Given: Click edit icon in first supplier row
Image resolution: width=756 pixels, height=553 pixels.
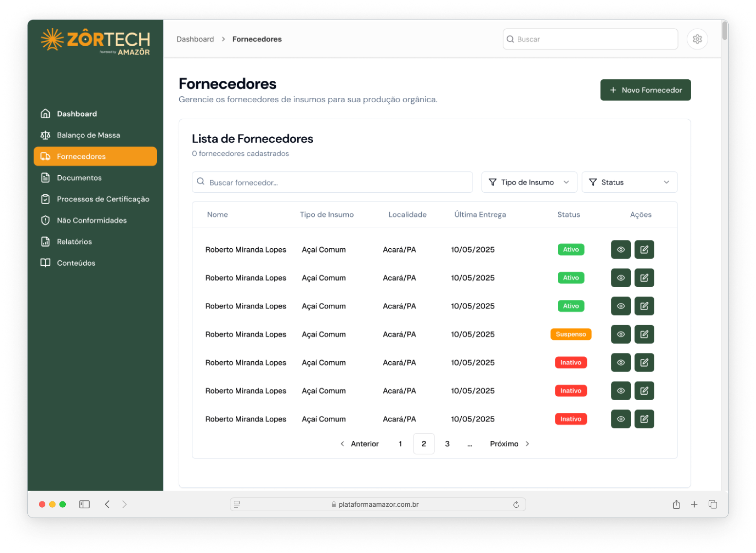Looking at the screenshot, I should point(644,250).
